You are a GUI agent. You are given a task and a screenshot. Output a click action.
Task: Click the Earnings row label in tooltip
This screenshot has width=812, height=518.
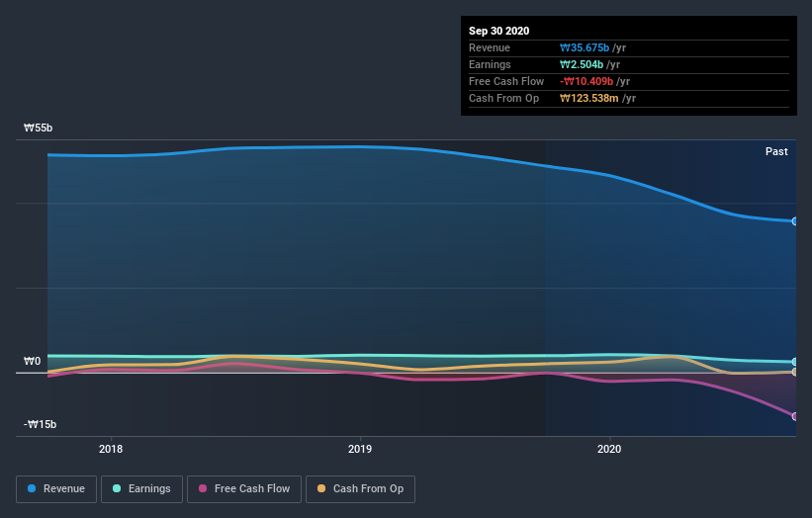[x=490, y=64]
